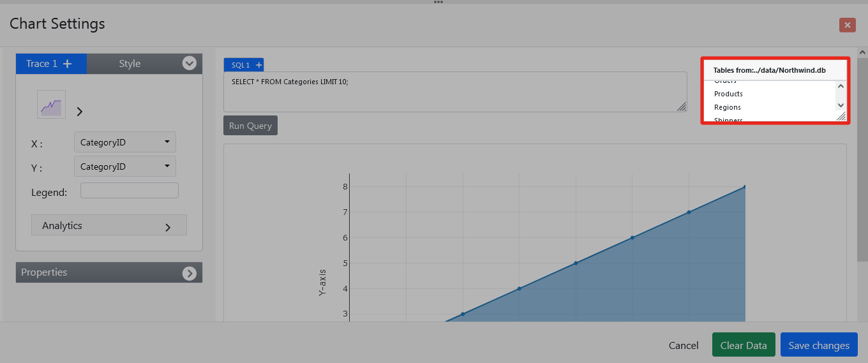868x363 pixels.
Task: Click the area chart type icon
Action: pos(51,105)
